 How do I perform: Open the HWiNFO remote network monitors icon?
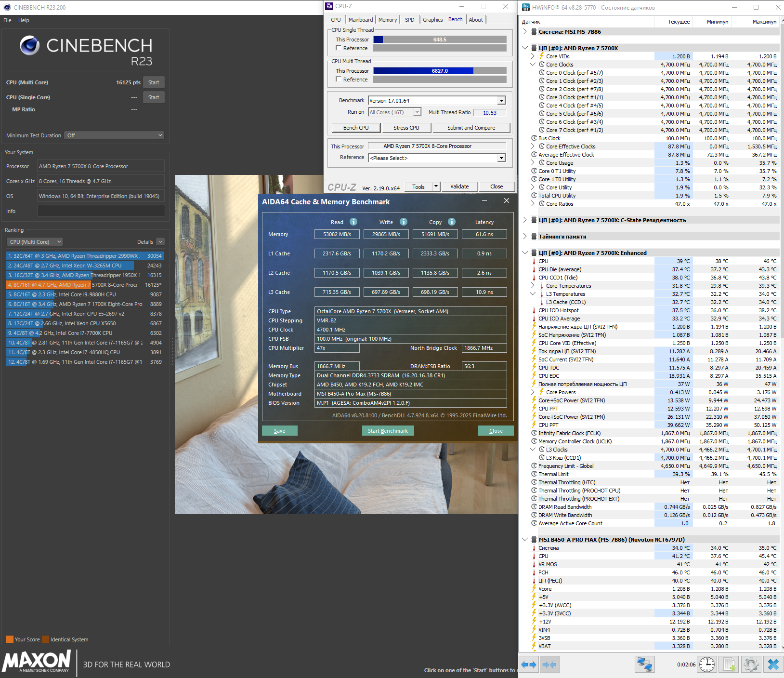(644, 665)
